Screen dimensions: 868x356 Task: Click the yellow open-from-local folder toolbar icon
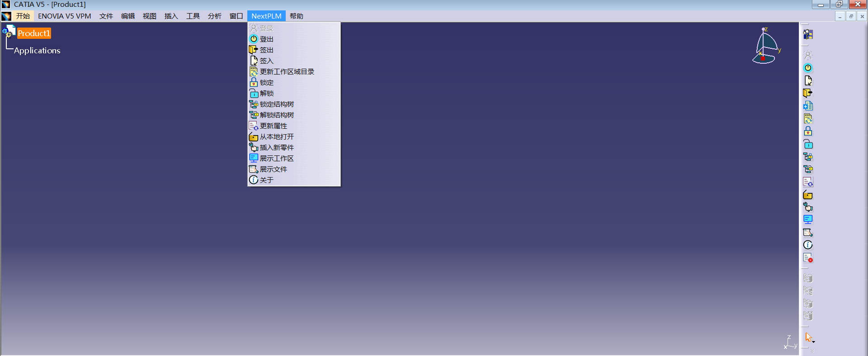tap(808, 195)
